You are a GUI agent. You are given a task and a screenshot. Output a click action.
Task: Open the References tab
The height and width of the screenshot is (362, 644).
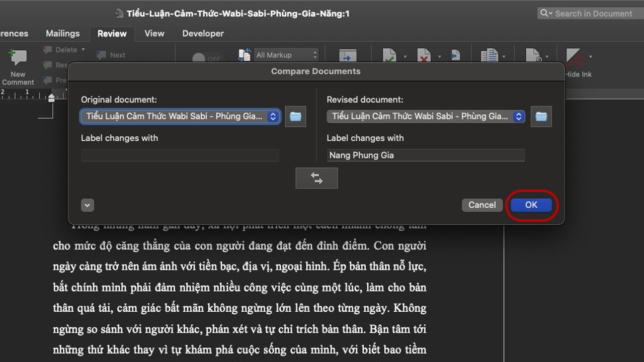point(14,33)
